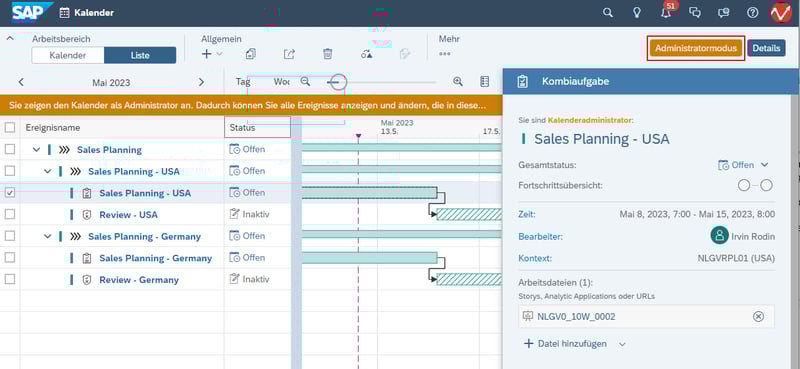Click the Review - Germany hatched Gantt bar
Screen dimensions: 800x369
pyautogui.click(x=469, y=279)
